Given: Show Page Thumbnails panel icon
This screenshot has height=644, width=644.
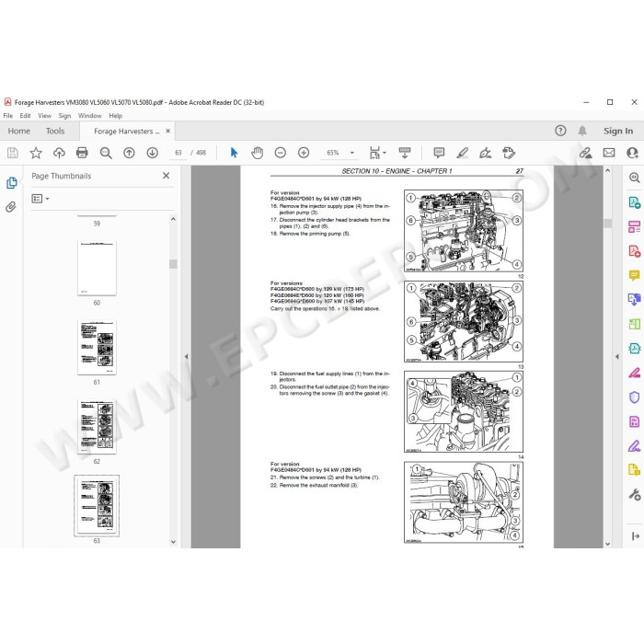Looking at the screenshot, I should click(11, 183).
